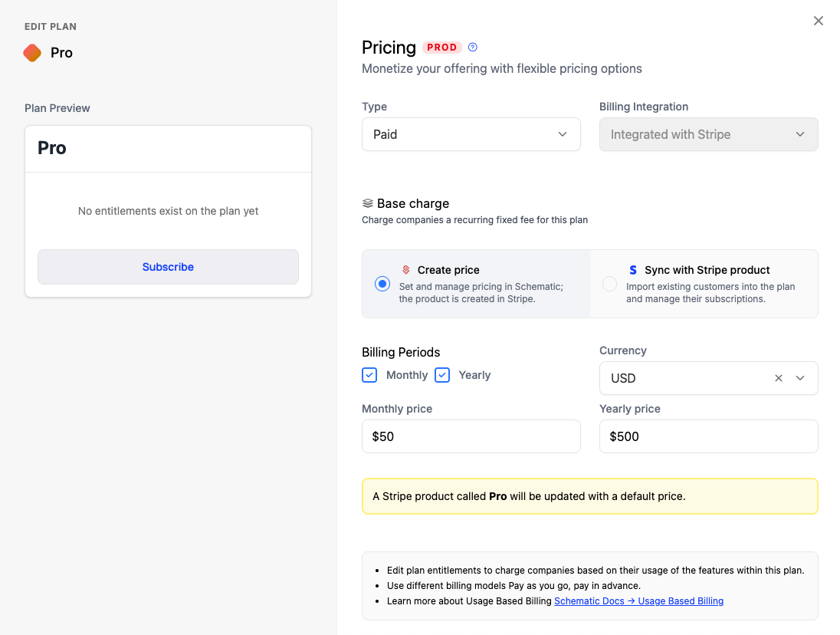Select the Create price radio button
This screenshot has width=840, height=635.
(382, 283)
